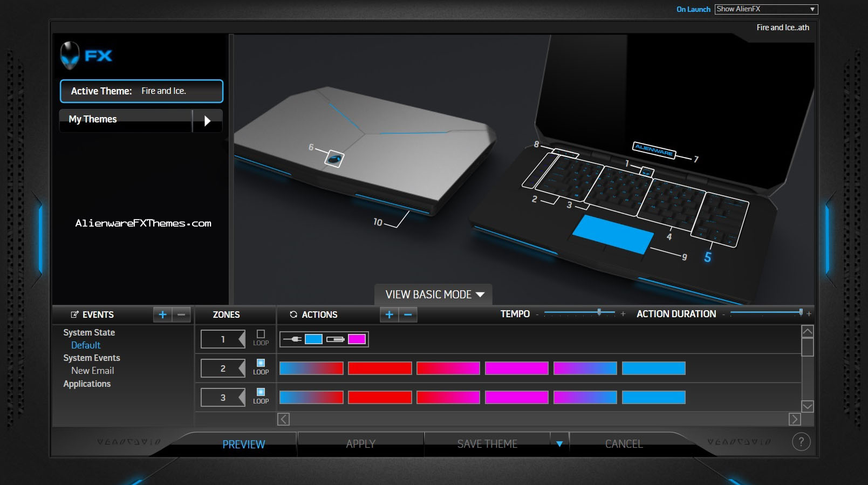Expand zone 2 selector arrow

click(x=242, y=368)
